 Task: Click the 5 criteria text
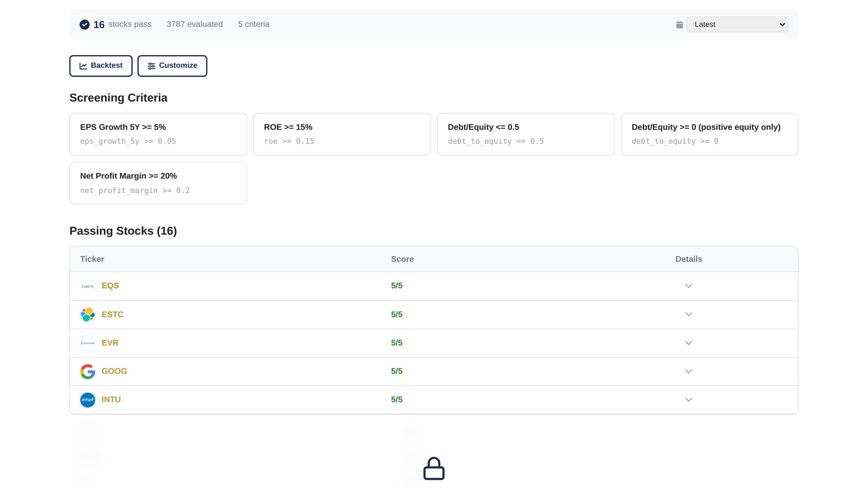point(253,24)
